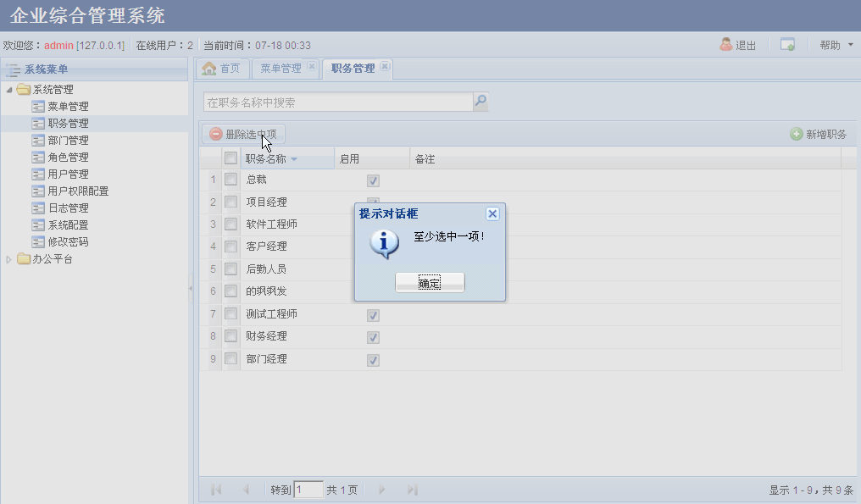Click the icon next to 部门管理 in tree
This screenshot has height=504, width=861.
click(x=38, y=141)
